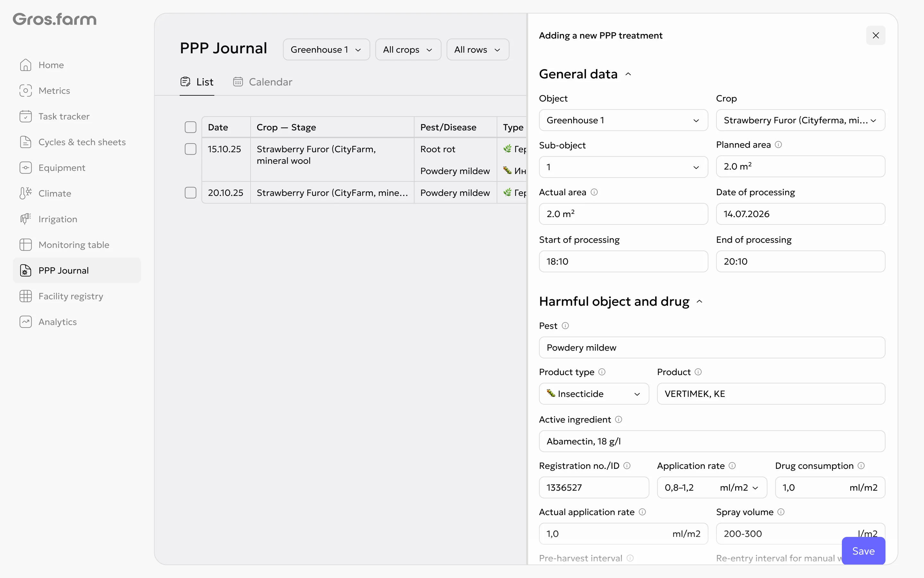The height and width of the screenshot is (578, 924).
Task: Open the Application rate ml/m2 unit dropdown
Action: pos(739,487)
